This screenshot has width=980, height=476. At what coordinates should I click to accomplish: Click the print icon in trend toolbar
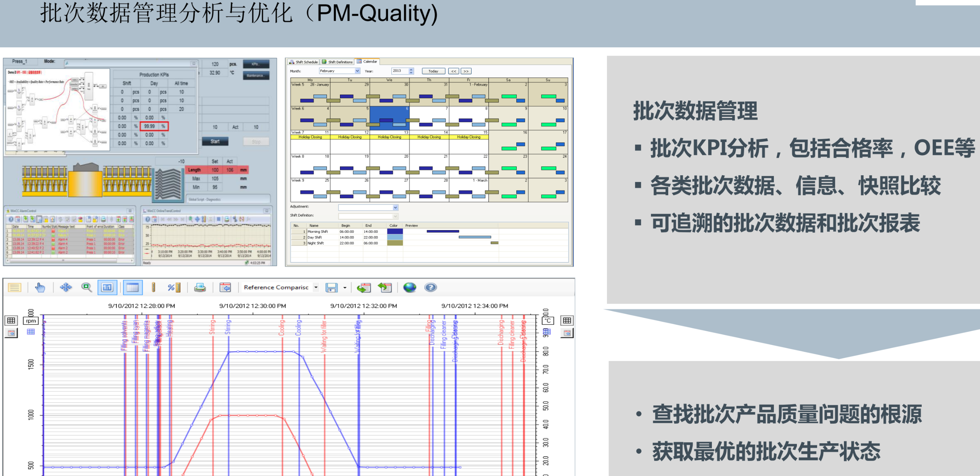(x=200, y=287)
